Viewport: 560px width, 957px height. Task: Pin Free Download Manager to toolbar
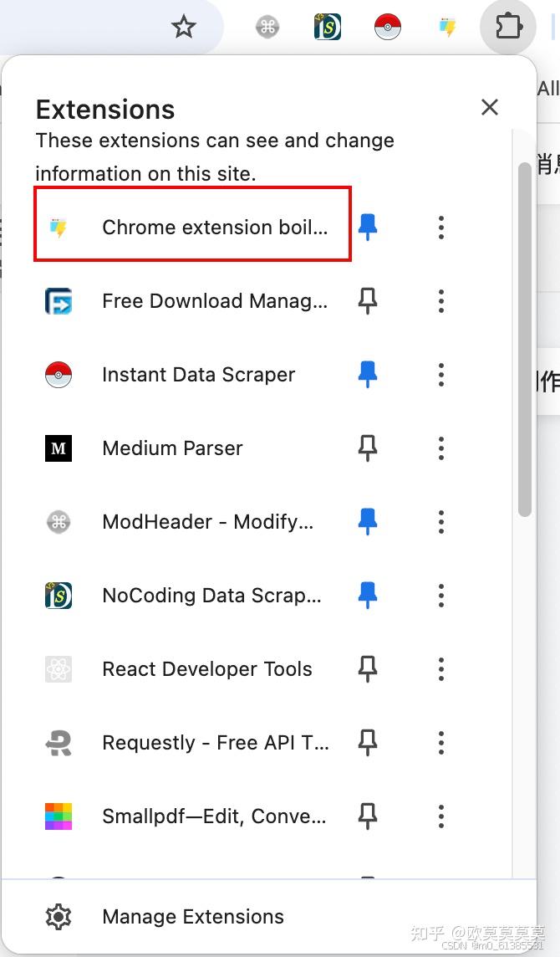368,301
